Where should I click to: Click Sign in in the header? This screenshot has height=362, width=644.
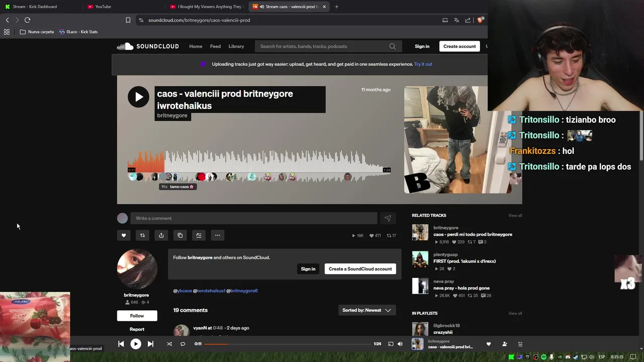click(x=422, y=46)
